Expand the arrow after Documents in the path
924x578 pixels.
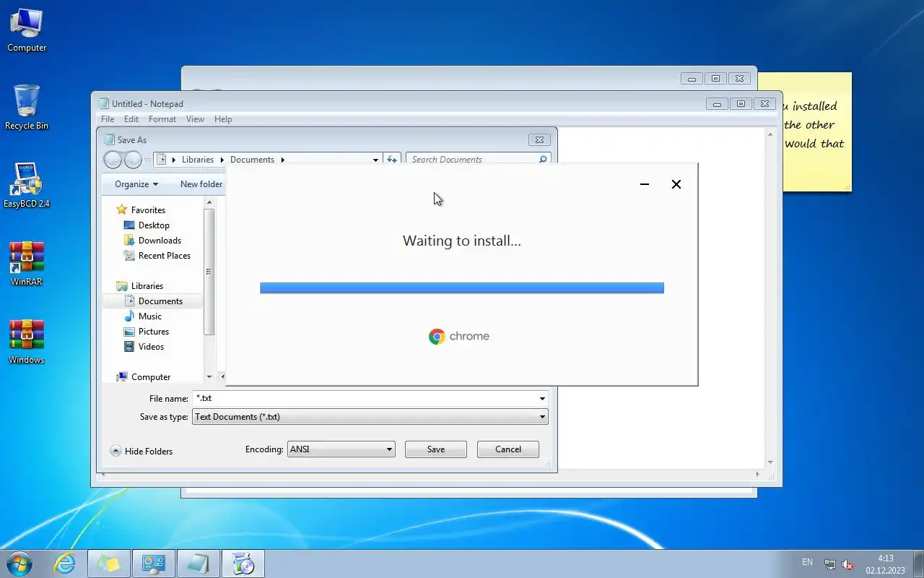(282, 160)
